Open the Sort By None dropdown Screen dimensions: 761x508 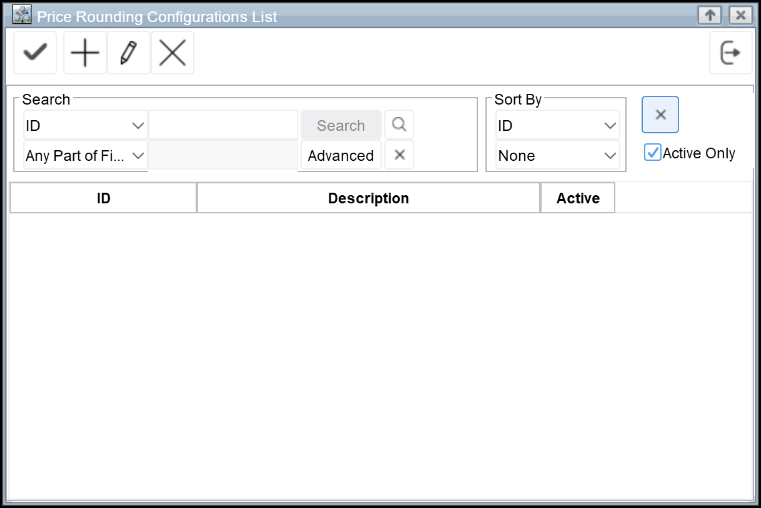click(557, 156)
